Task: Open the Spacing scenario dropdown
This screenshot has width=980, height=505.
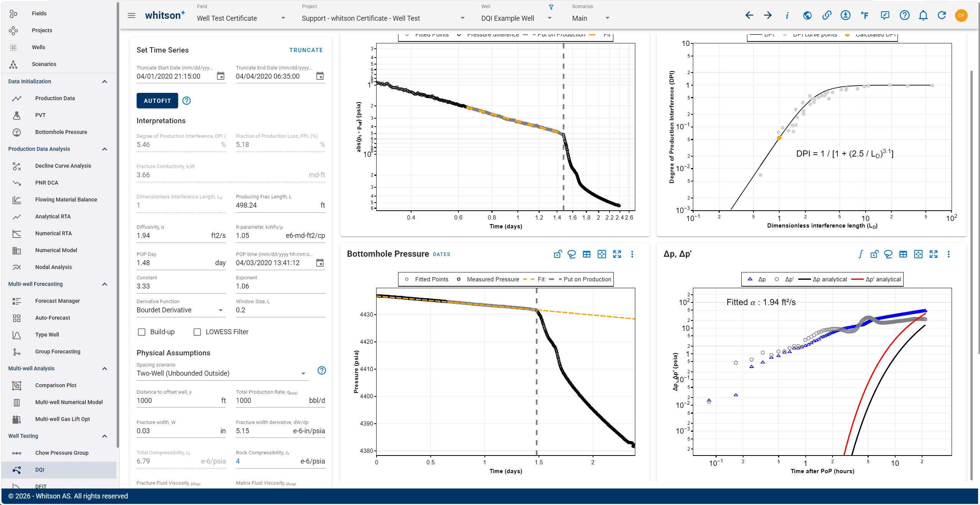Action: tap(222, 373)
